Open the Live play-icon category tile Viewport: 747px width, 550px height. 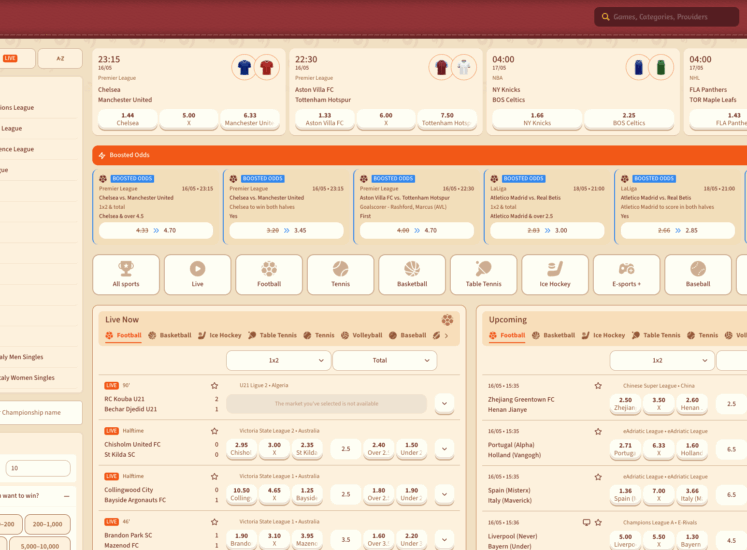(197, 275)
